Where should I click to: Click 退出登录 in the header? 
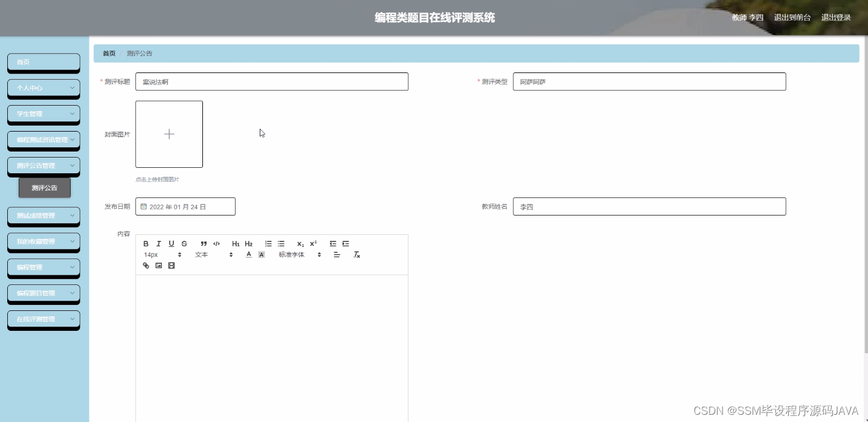tap(835, 18)
